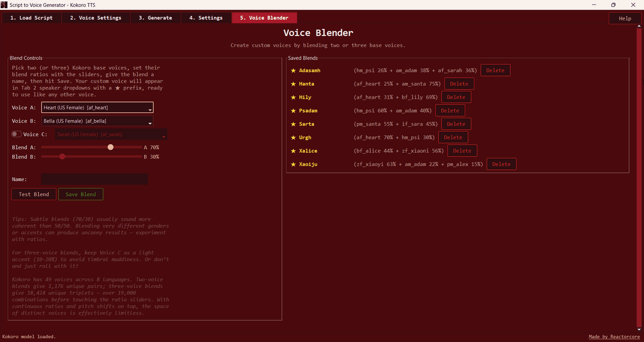
Task: Click the blend Name input field
Action: [94, 179]
